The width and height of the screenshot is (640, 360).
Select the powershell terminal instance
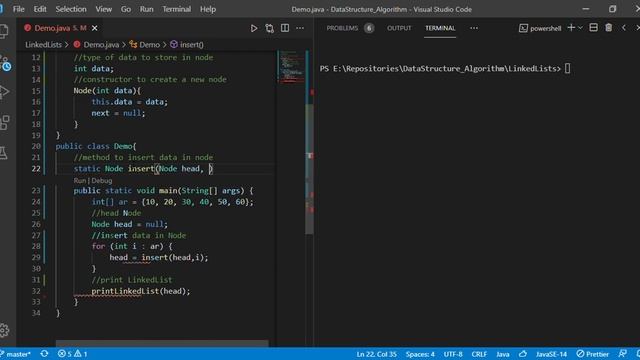[540, 28]
